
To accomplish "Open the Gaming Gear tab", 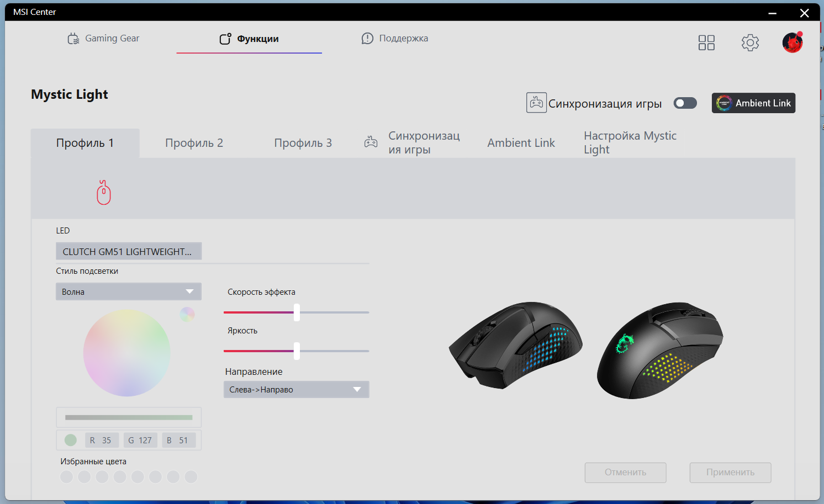I will 103,39.
